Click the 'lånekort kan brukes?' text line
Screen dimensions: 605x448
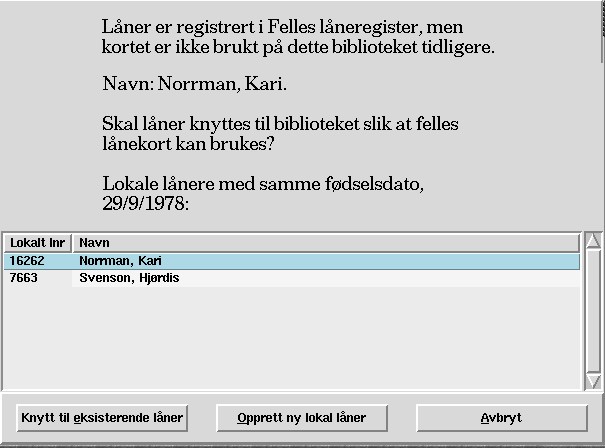189,144
